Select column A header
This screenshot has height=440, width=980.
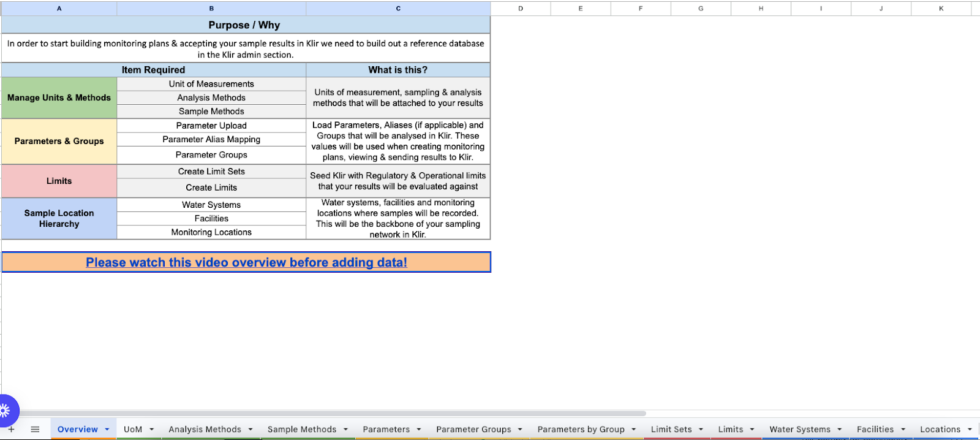coord(59,9)
